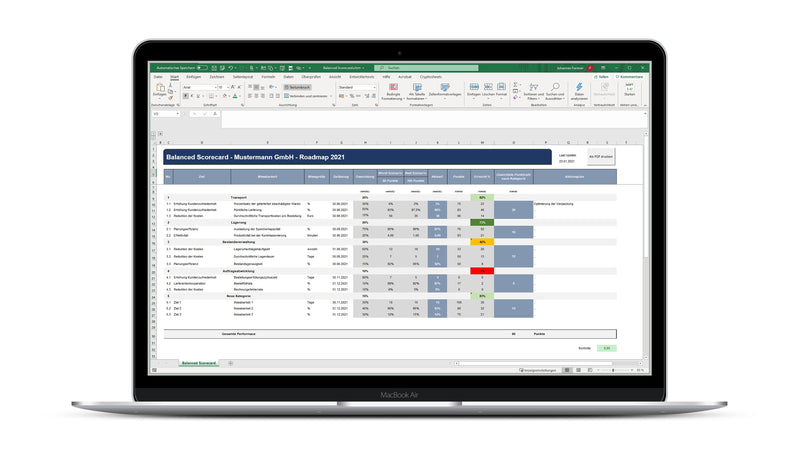Open Suchen und Auswählen menu
800x450 pixels.
pos(555,91)
